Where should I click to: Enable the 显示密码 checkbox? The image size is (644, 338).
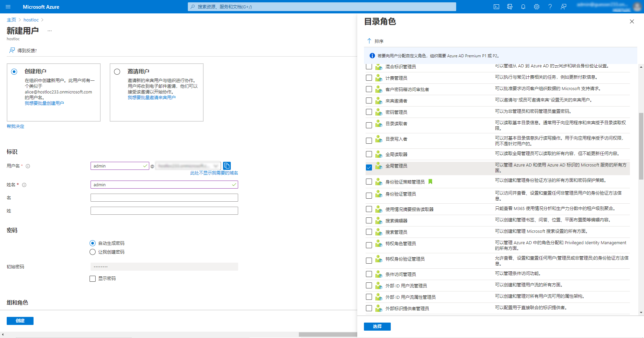pyautogui.click(x=93, y=279)
